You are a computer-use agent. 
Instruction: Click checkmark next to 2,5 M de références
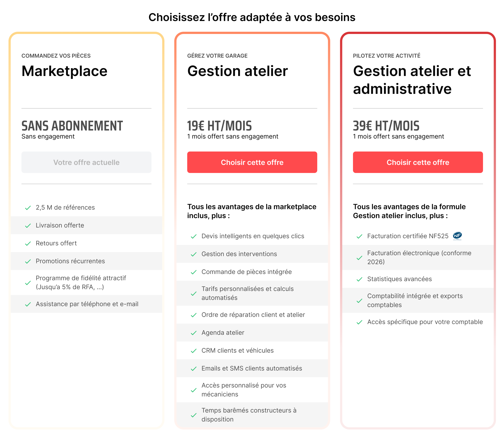click(x=28, y=208)
